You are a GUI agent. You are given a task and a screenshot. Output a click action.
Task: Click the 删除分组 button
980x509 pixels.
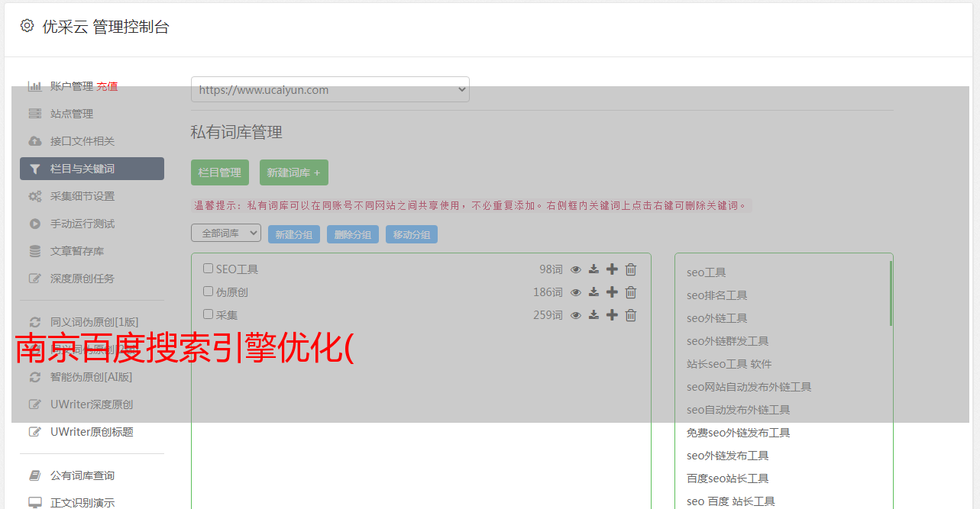click(x=353, y=235)
